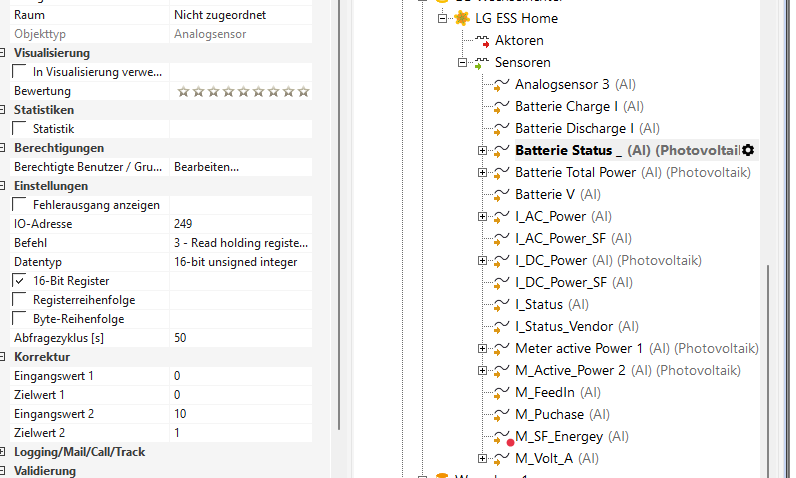Click the Aktoren folder icon
The width and height of the screenshot is (796, 478).
click(482, 40)
